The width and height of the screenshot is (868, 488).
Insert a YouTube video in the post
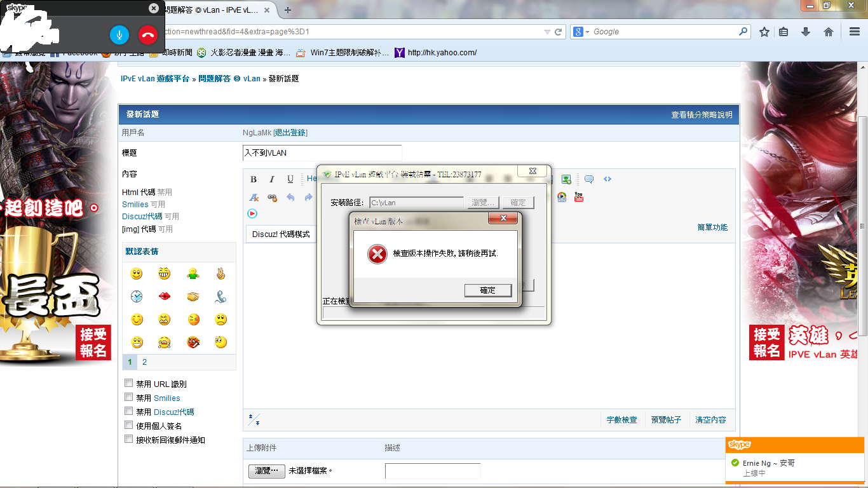(578, 197)
